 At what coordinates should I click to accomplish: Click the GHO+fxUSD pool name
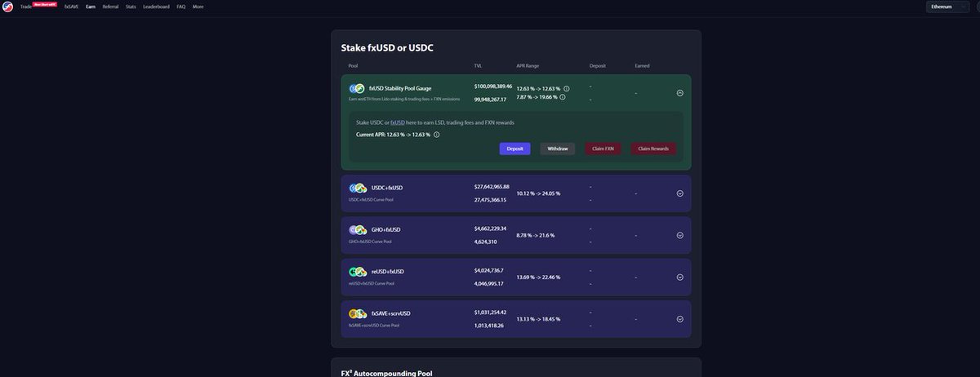[386, 229]
